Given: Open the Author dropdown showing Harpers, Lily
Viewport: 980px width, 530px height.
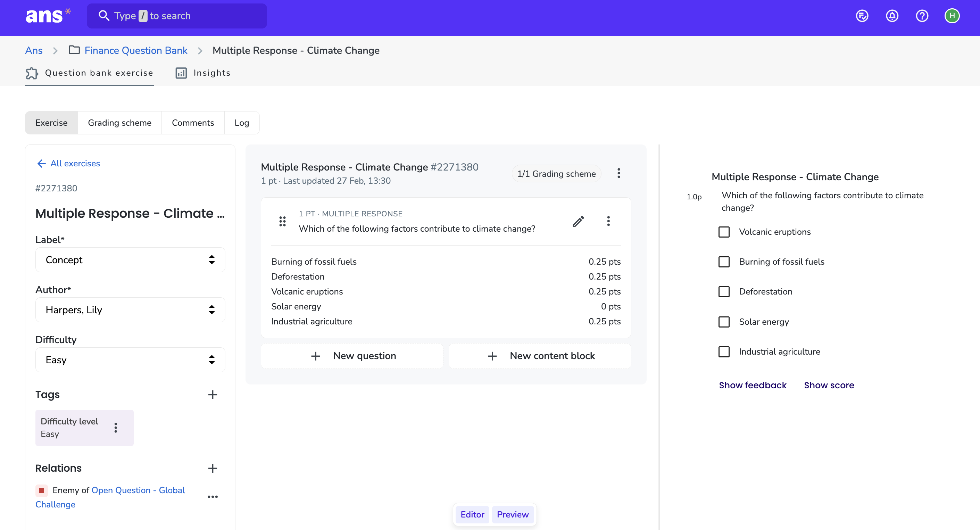Looking at the screenshot, I should tap(130, 310).
